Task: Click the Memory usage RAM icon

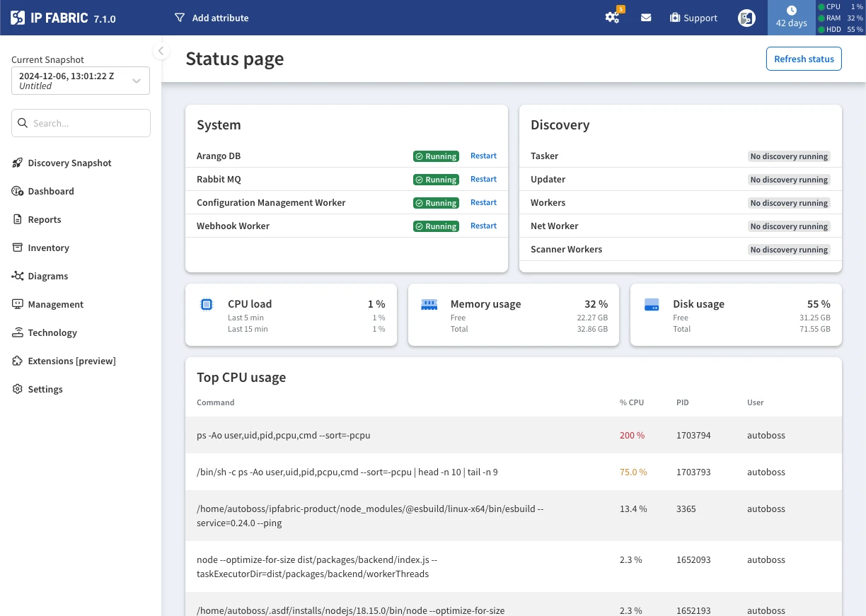Action: 429,305
